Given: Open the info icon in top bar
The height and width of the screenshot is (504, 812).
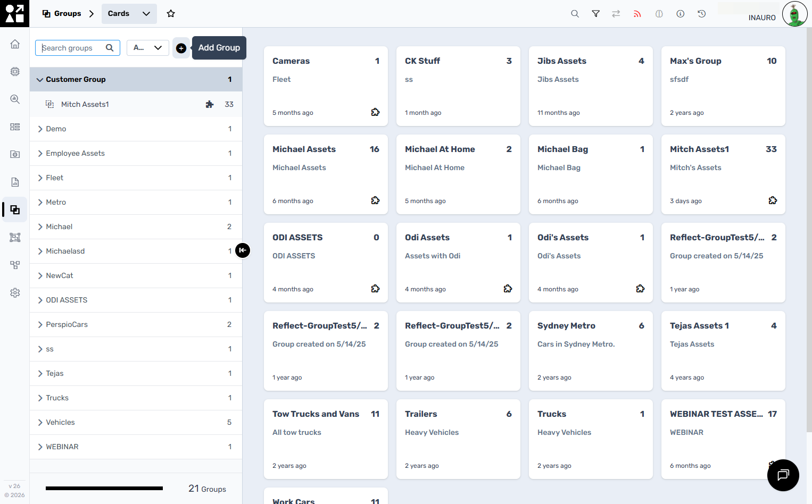Looking at the screenshot, I should 681,14.
